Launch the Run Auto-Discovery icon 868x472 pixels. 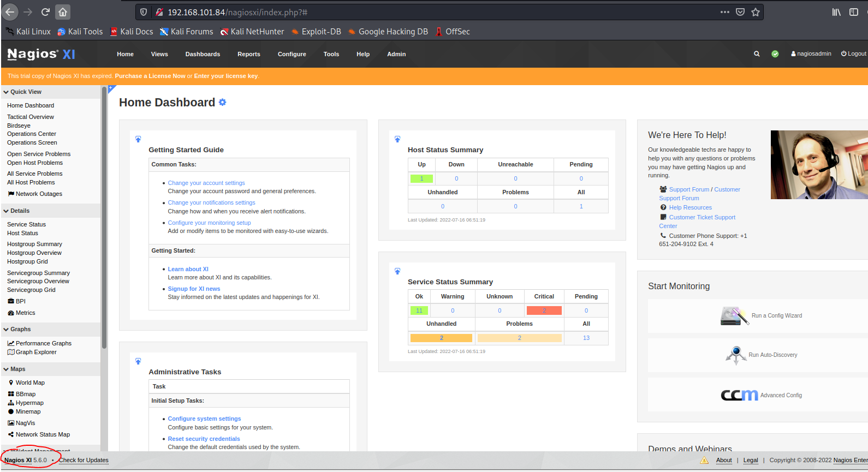coord(736,355)
